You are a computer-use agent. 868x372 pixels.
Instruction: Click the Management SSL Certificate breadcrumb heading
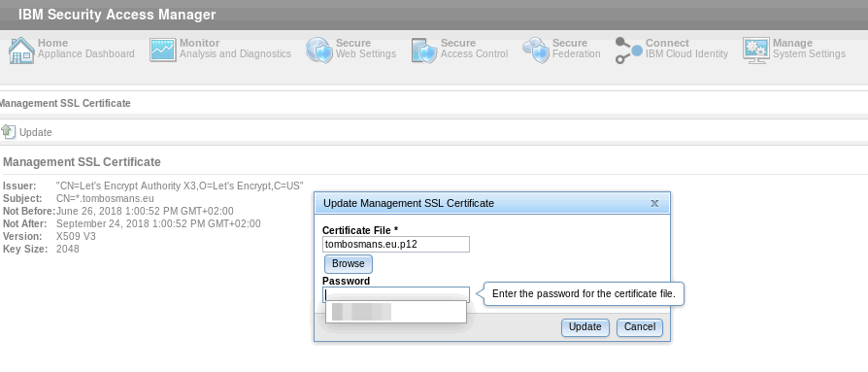coord(65,104)
